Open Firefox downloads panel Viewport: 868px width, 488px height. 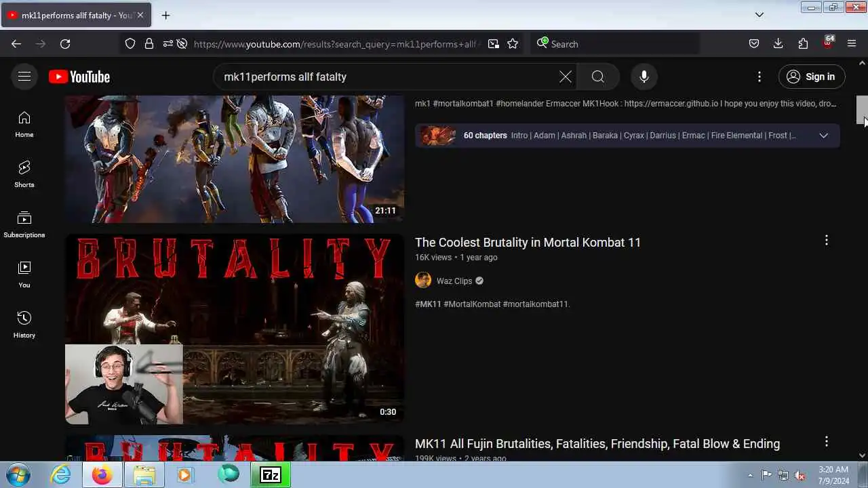tap(778, 43)
